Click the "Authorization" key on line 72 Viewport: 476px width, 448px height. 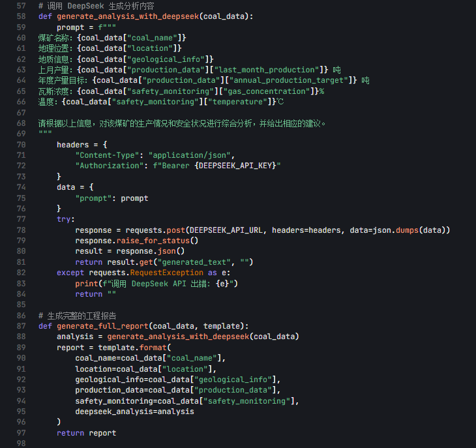[110, 166]
